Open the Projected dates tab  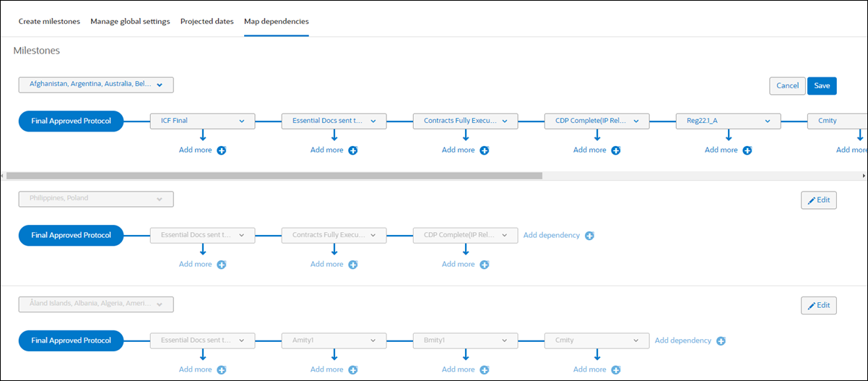207,22
